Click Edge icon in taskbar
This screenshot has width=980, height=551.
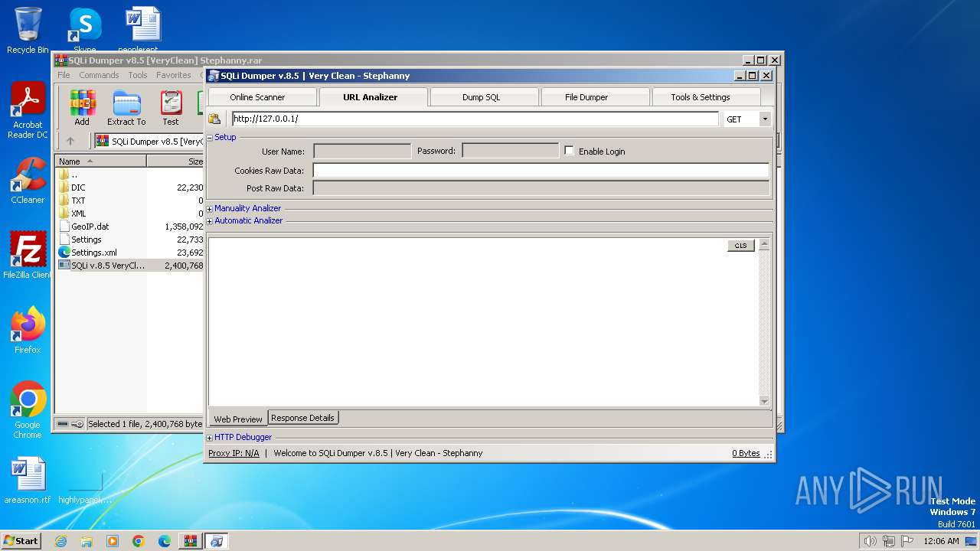pyautogui.click(x=165, y=541)
